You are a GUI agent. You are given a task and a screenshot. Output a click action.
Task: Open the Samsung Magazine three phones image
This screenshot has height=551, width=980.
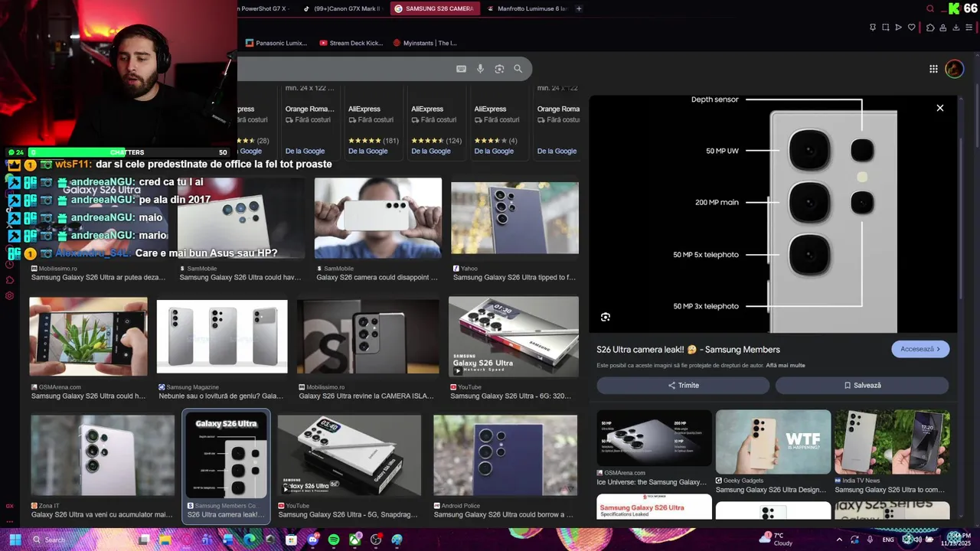tap(222, 337)
